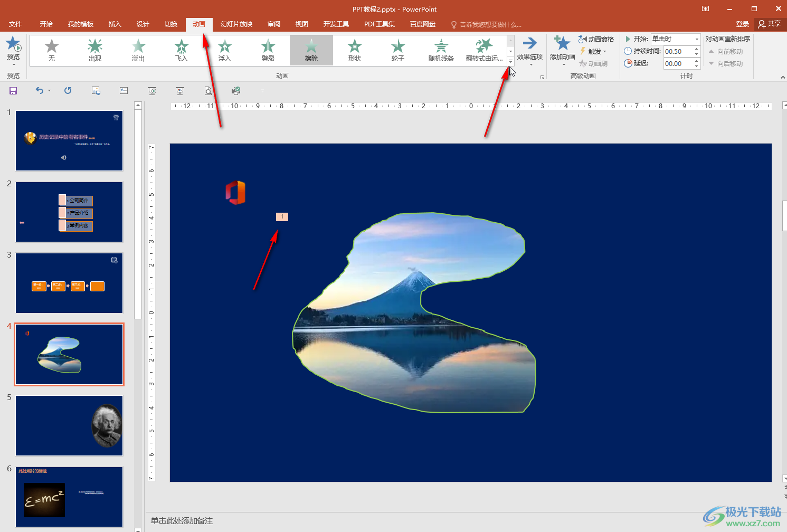Apply the 随机线条 (Random Bars) animation
Viewport: 787px width, 532px height.
(x=441, y=51)
